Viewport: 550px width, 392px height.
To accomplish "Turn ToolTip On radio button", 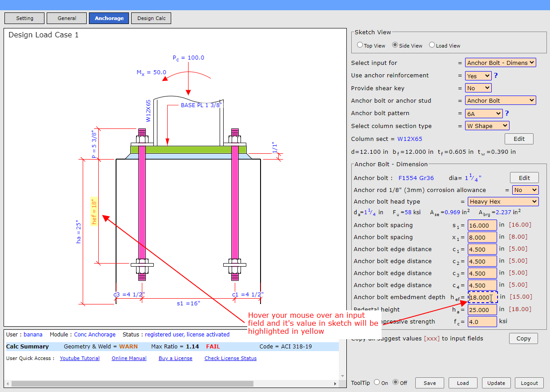I will (377, 382).
